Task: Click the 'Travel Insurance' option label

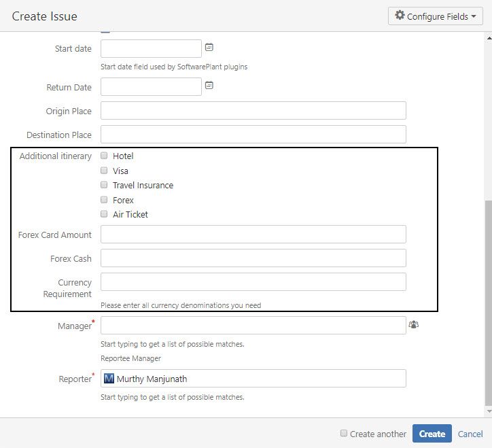Action: point(143,185)
